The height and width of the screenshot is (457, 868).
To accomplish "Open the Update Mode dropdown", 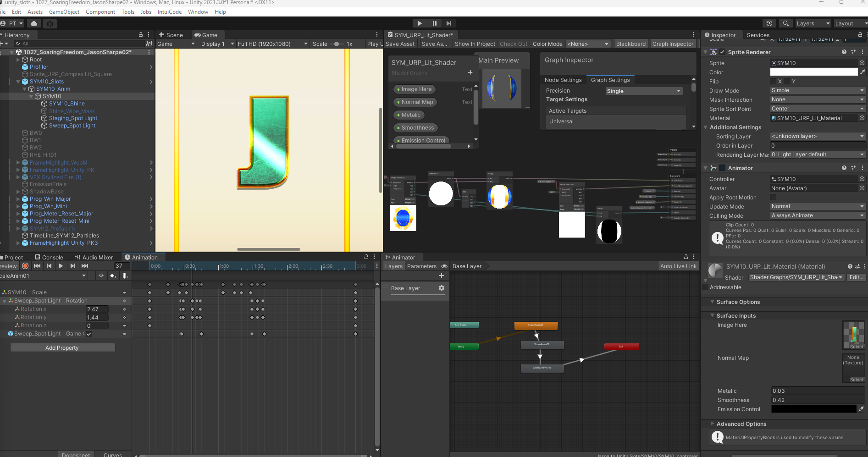I will point(818,206).
